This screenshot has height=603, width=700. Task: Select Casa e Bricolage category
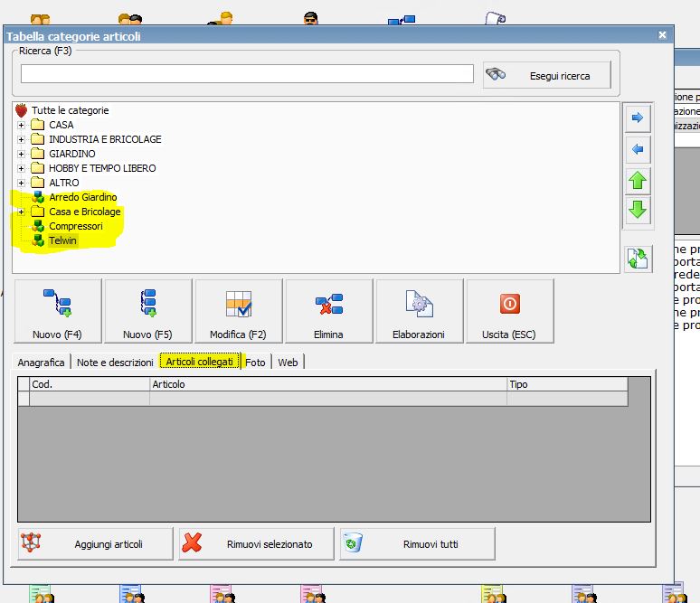point(85,212)
